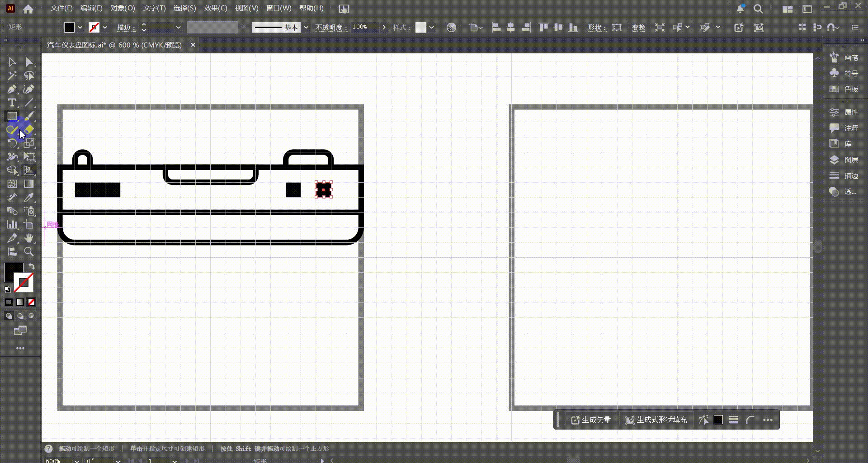Select the Gradient tool
The width and height of the screenshot is (868, 463).
coord(29,184)
